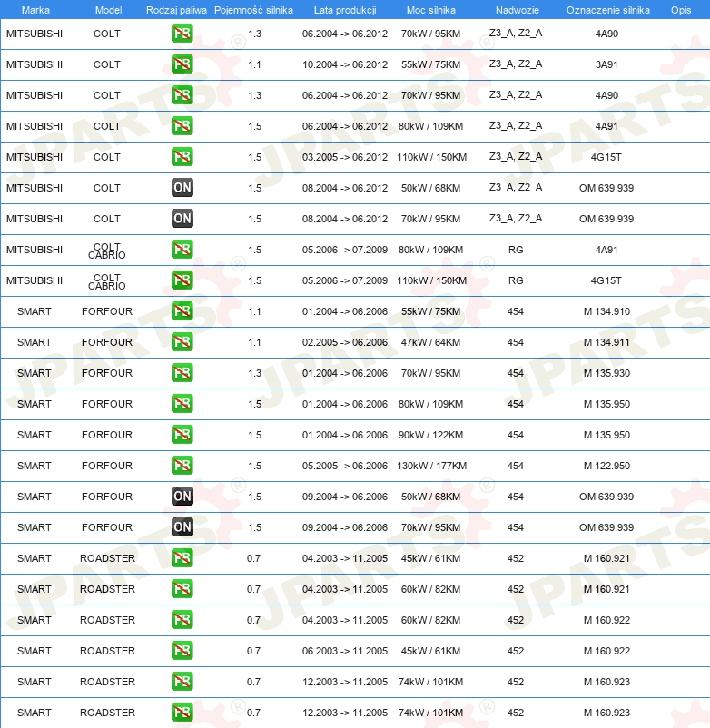Click petrol icon for Forfour M 122.950

(x=182, y=466)
